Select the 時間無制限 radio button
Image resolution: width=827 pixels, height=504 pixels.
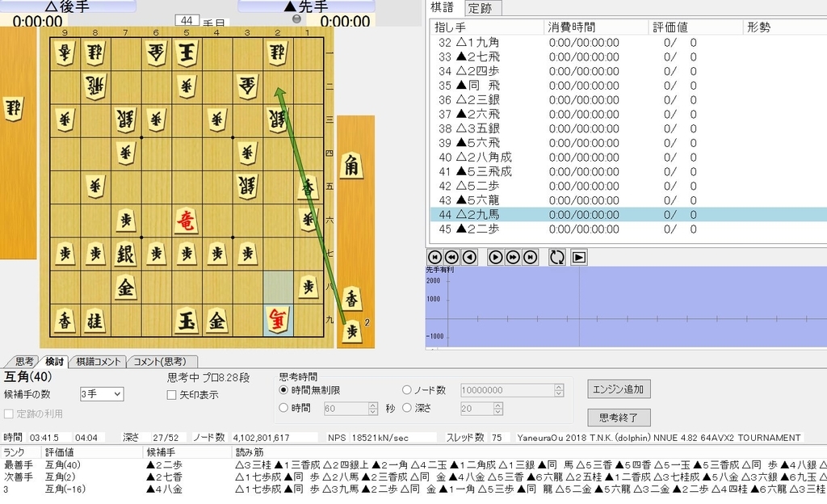coord(283,390)
